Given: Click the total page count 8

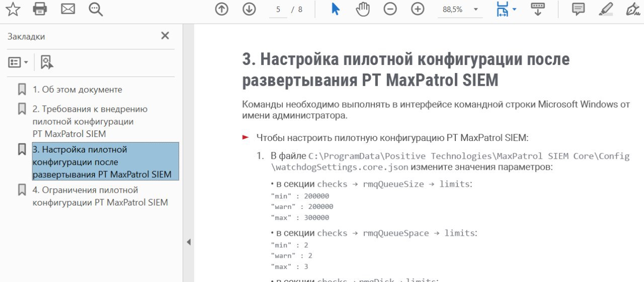Looking at the screenshot, I should point(300,10).
